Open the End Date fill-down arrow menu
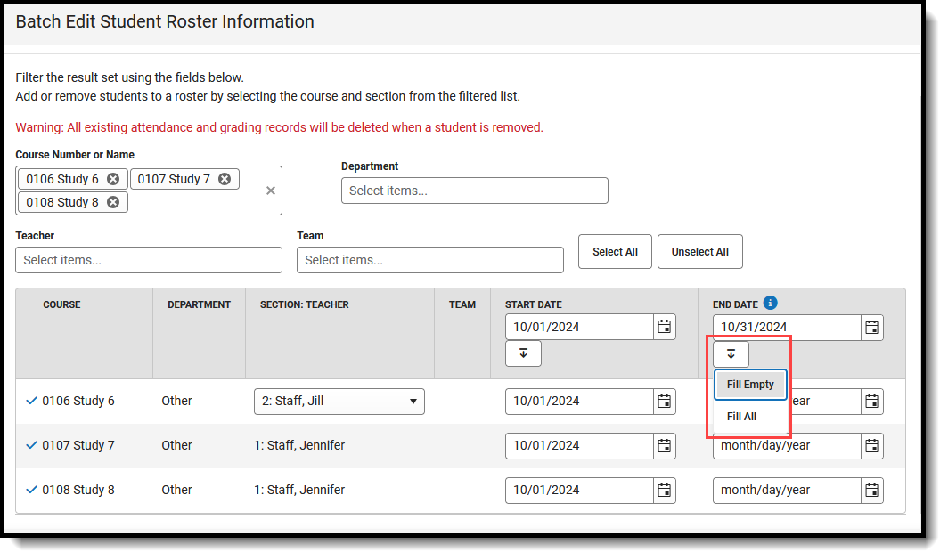The width and height of the screenshot is (948, 560). coord(731,354)
